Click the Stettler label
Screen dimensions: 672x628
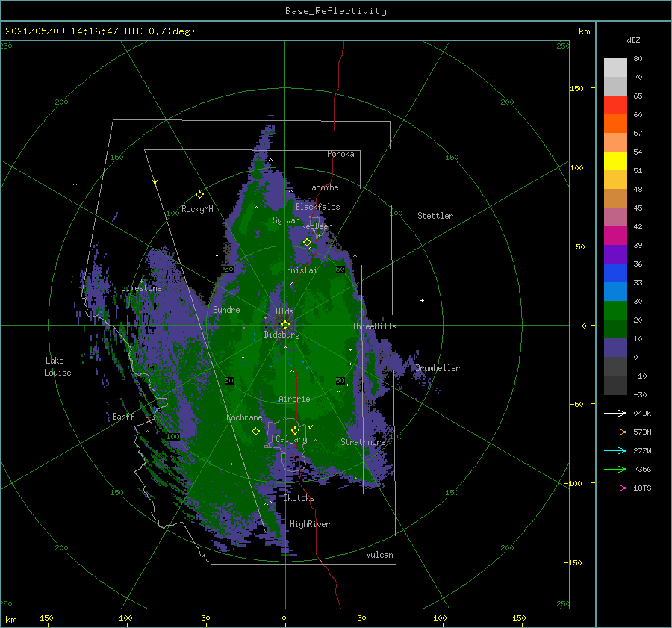[435, 216]
